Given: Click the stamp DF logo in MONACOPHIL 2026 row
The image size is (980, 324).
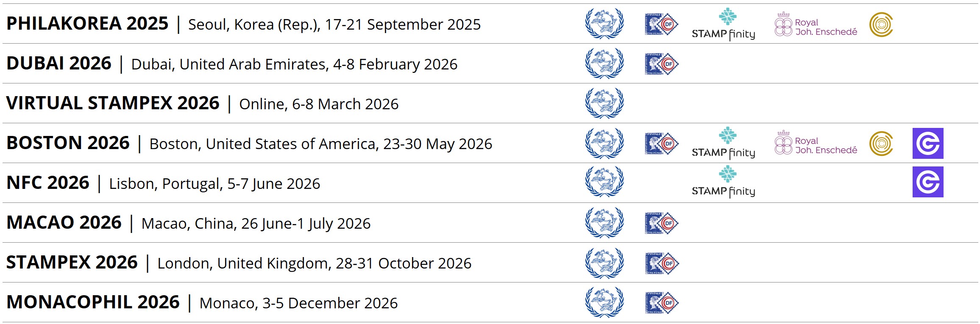Looking at the screenshot, I should (x=661, y=303).
